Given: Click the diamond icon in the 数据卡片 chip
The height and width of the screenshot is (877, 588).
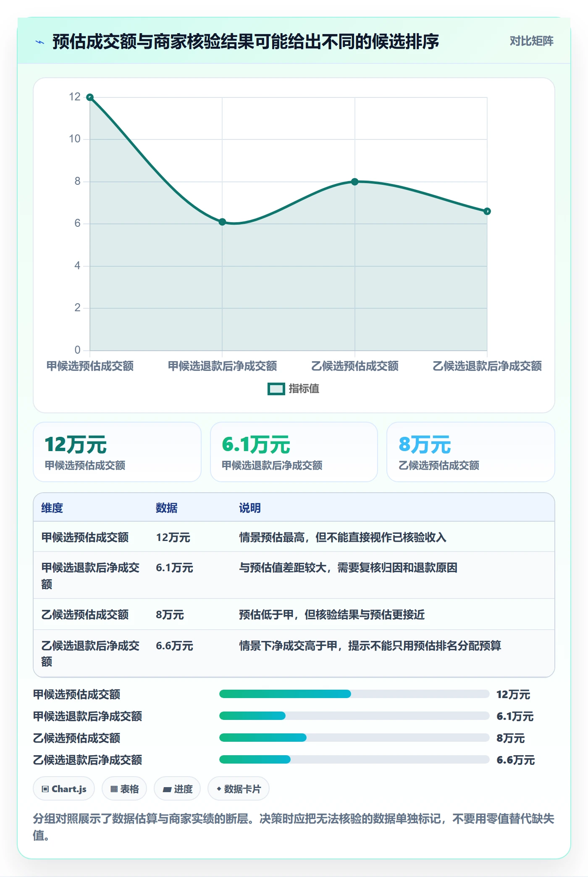Looking at the screenshot, I should [219, 789].
